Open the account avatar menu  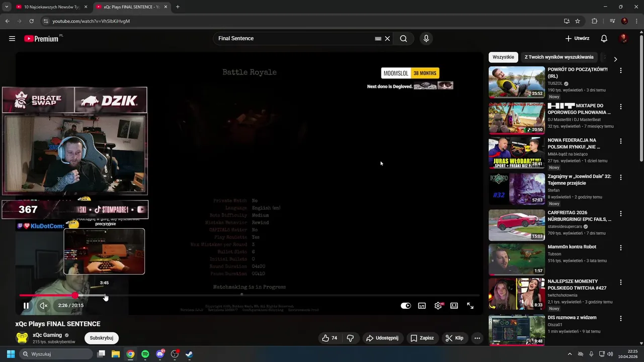click(x=623, y=39)
